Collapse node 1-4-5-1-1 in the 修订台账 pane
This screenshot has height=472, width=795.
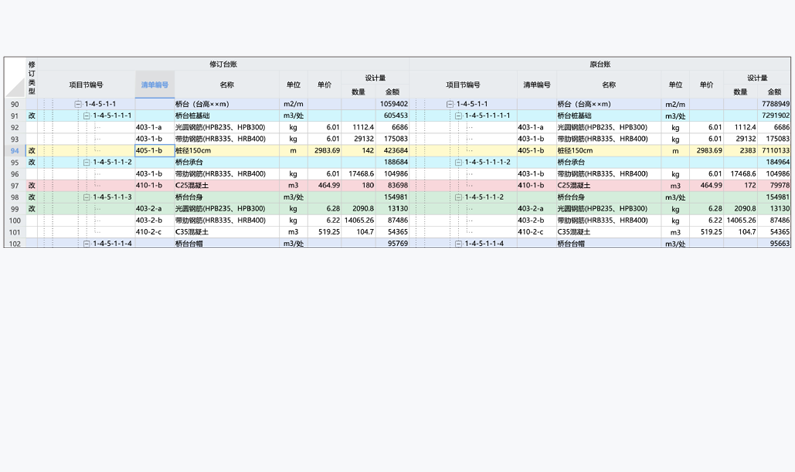point(78,104)
